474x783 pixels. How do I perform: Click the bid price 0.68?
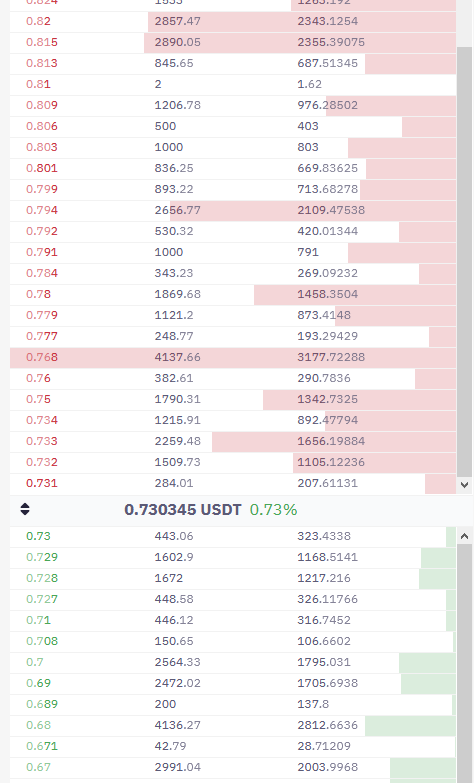[38, 725]
